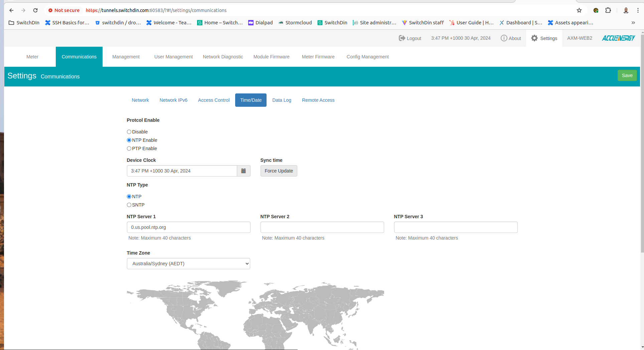The width and height of the screenshot is (644, 350).
Task: Click the Logout icon
Action: click(402, 38)
